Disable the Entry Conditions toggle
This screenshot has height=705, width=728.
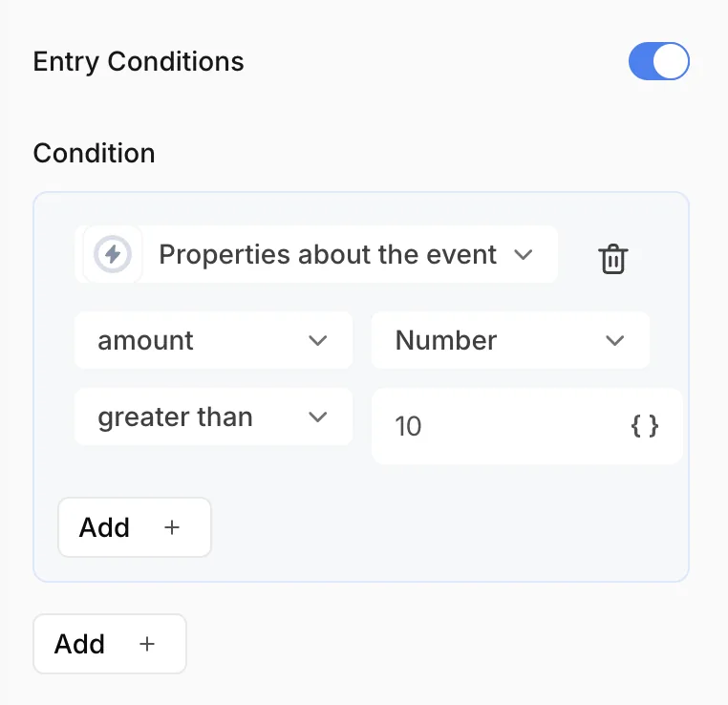[x=658, y=61]
